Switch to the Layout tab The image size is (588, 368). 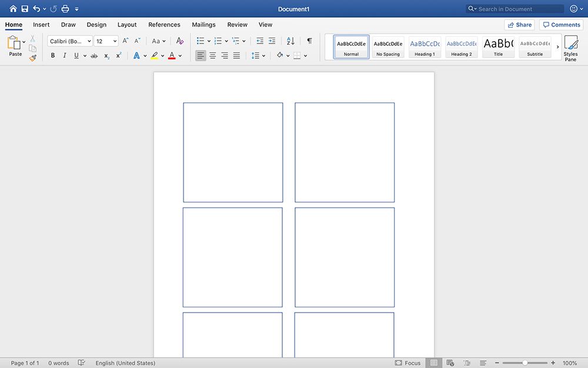(x=127, y=25)
